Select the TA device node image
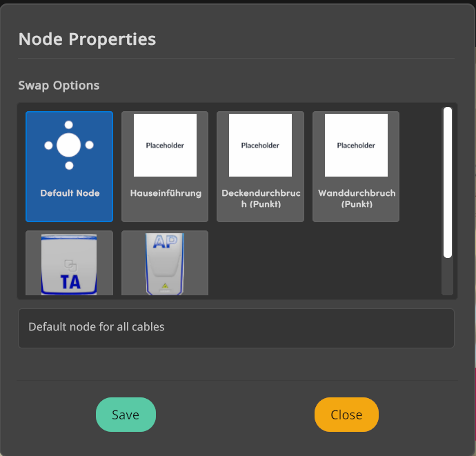Viewport: 476px width, 456px height. [69, 265]
